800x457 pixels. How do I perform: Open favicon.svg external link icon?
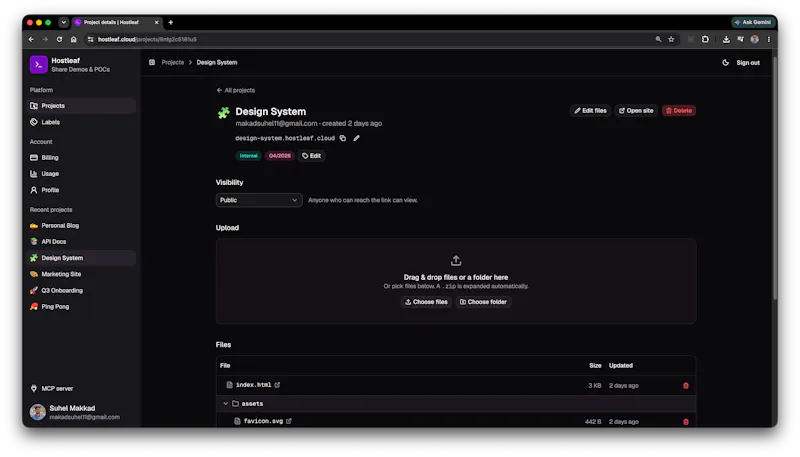click(289, 421)
